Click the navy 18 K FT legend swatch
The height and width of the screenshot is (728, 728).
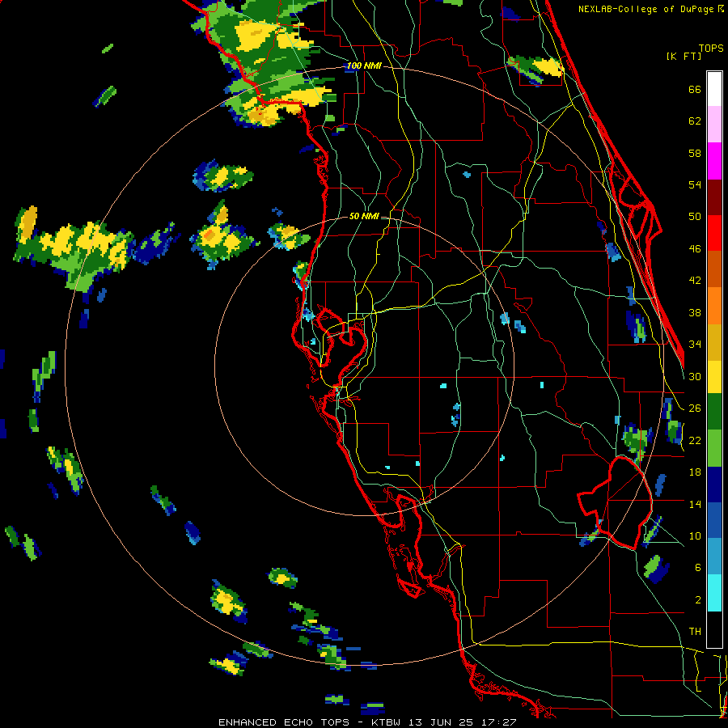[x=714, y=485]
